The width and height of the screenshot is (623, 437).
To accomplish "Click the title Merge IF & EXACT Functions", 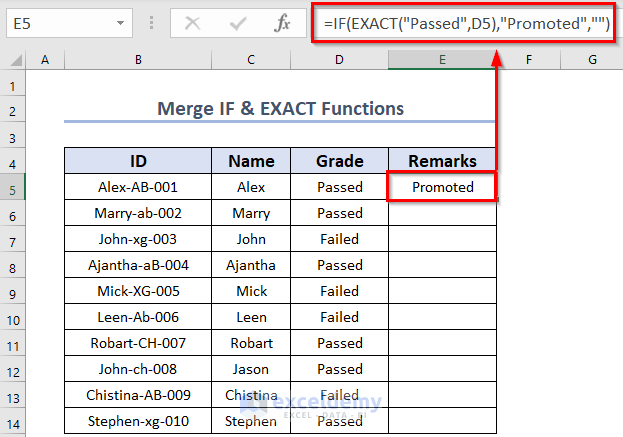I will (280, 108).
